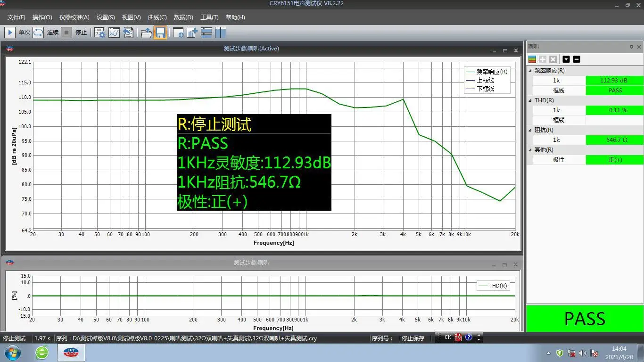Click the volume speaker tray icon

[583, 353]
